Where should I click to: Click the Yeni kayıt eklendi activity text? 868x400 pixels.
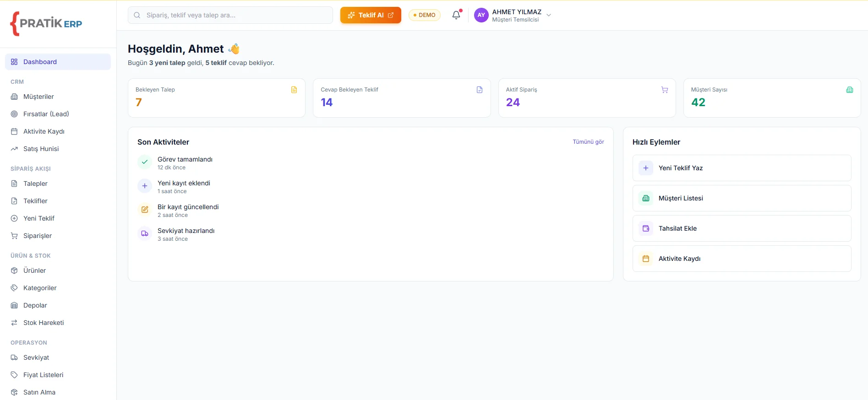pos(184,183)
